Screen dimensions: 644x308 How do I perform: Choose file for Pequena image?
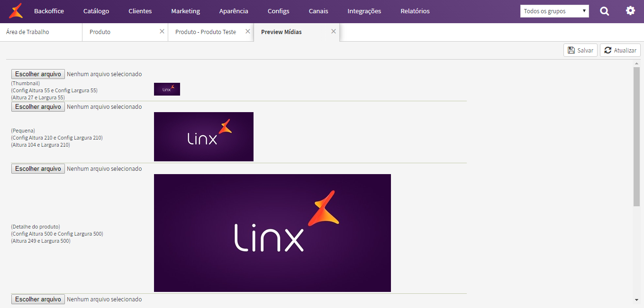pyautogui.click(x=38, y=106)
